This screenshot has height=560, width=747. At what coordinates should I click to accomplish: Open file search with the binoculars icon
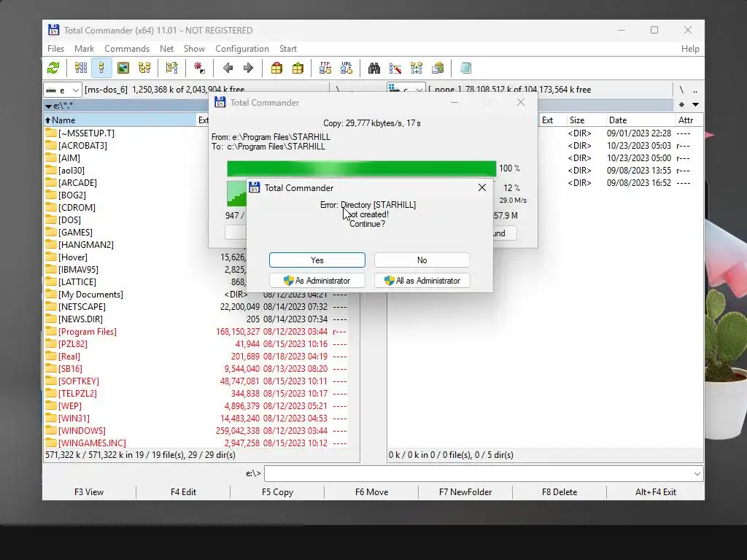[x=374, y=68]
